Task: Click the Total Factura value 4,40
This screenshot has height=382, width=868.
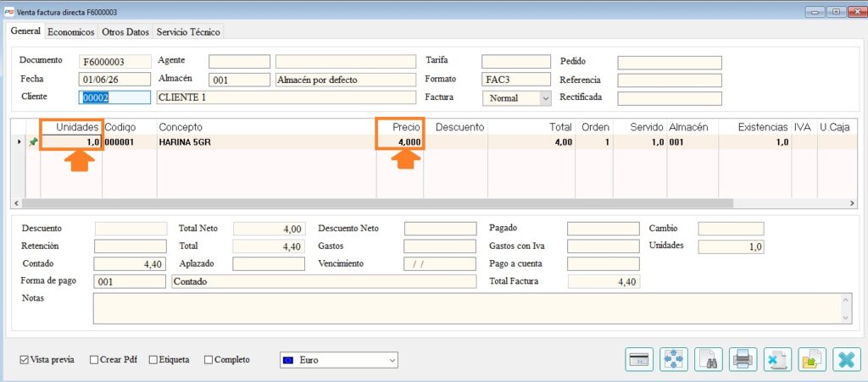Action: click(x=604, y=281)
